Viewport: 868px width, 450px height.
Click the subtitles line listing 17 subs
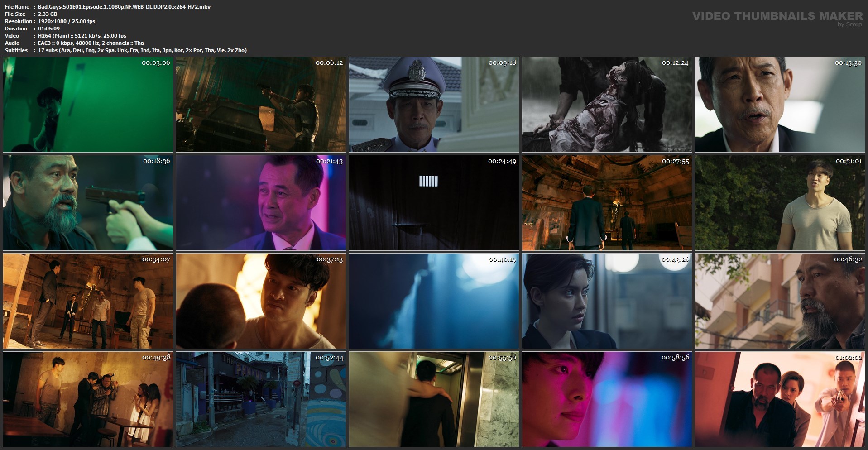pyautogui.click(x=142, y=50)
